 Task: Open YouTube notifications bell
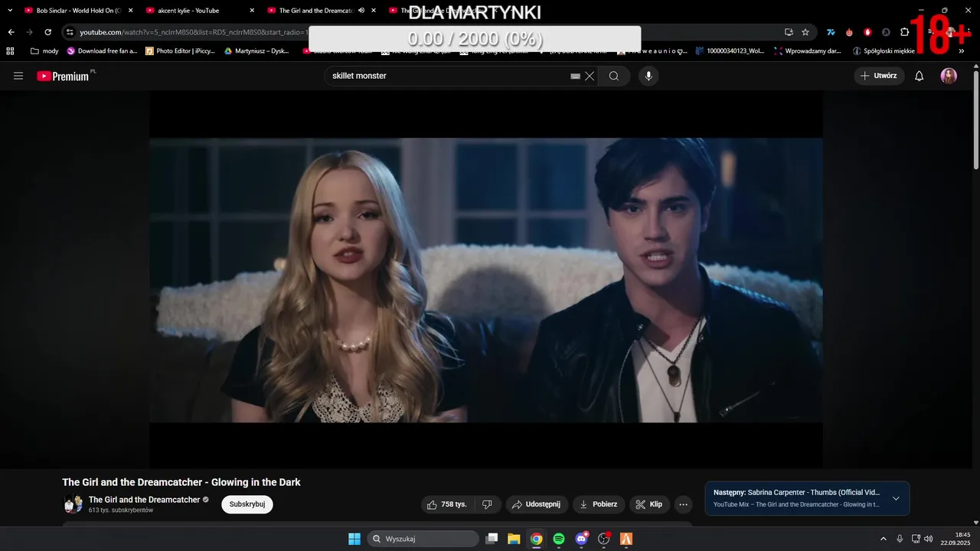[920, 76]
